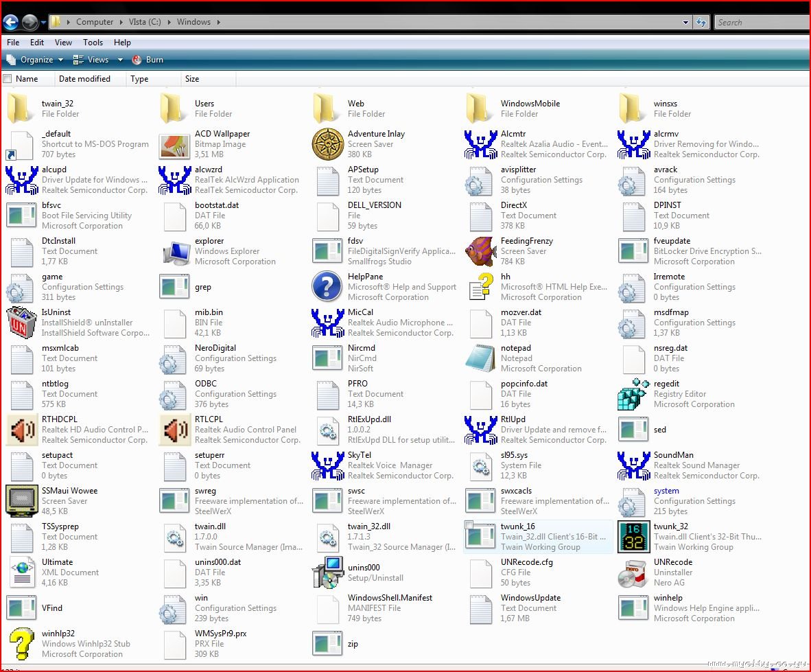Select the notepad application icon
811x672 pixels.
(x=480, y=358)
